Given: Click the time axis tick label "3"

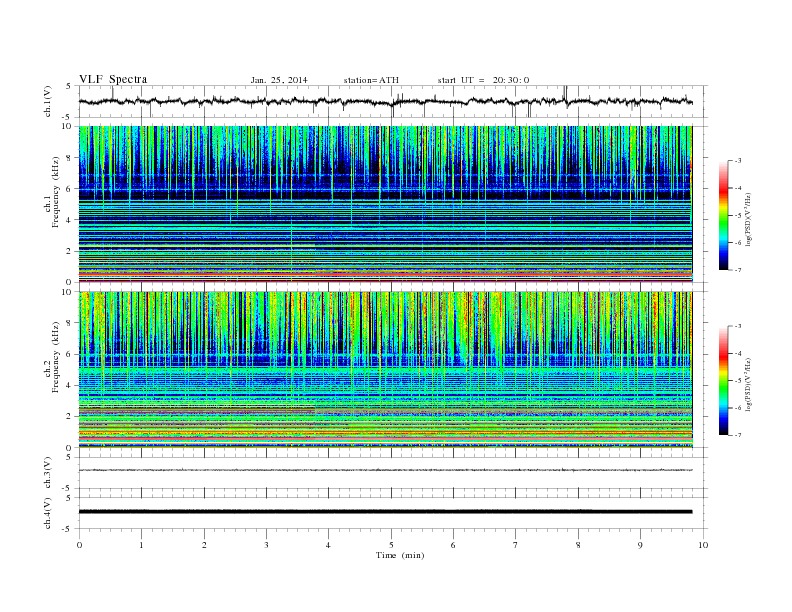Looking at the screenshot, I should [x=266, y=545].
